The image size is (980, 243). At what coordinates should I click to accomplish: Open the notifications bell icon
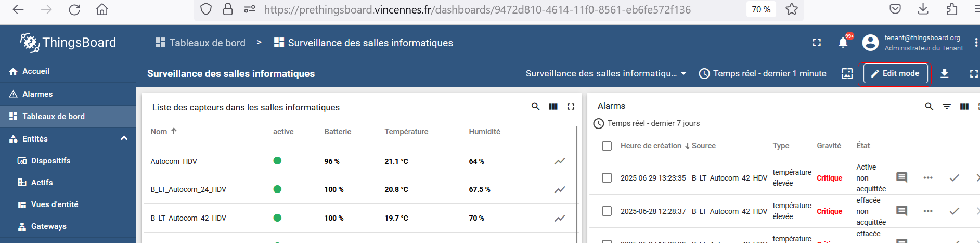843,43
